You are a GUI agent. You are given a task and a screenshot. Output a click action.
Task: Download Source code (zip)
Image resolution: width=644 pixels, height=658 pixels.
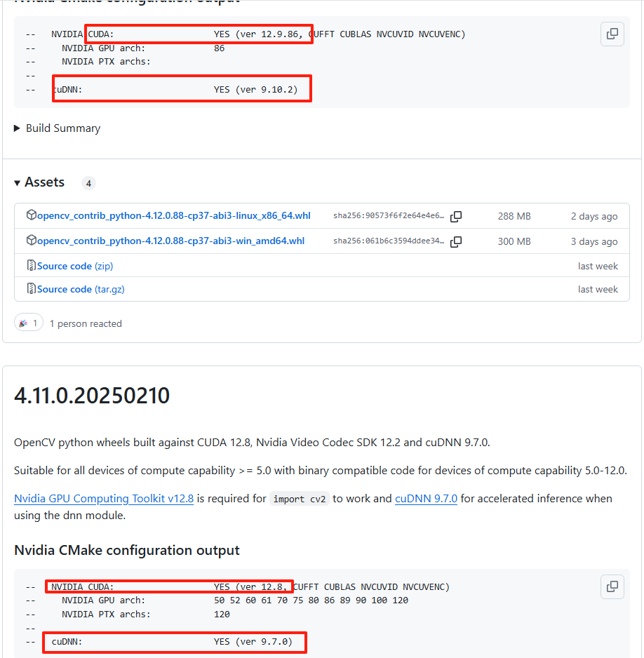(x=75, y=266)
